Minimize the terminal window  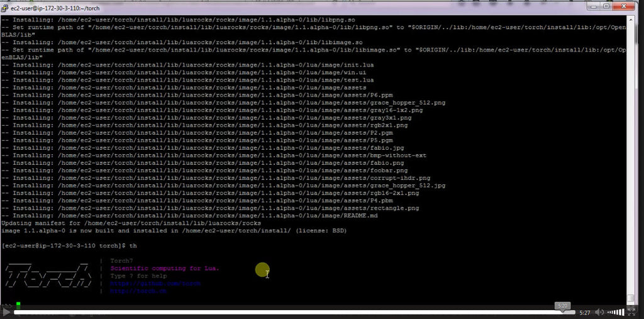click(593, 6)
